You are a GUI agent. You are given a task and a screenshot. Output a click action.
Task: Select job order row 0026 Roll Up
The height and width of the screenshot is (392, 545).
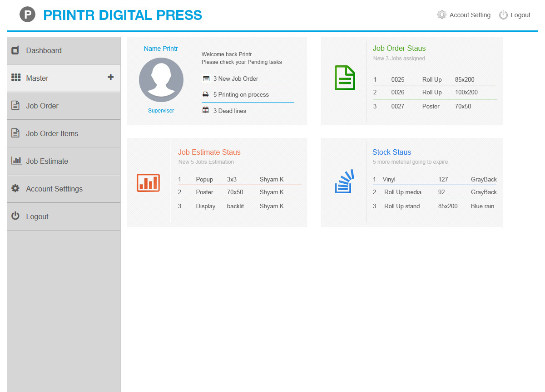[x=434, y=92]
